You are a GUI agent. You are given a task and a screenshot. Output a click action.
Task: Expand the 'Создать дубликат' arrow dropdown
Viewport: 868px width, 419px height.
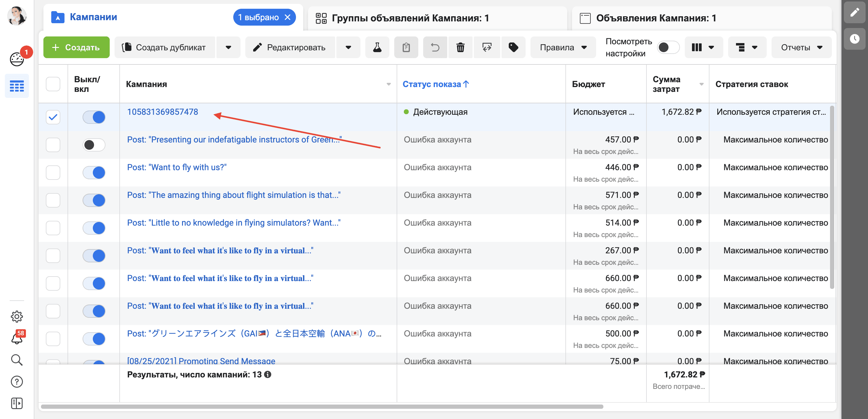pyautogui.click(x=228, y=48)
